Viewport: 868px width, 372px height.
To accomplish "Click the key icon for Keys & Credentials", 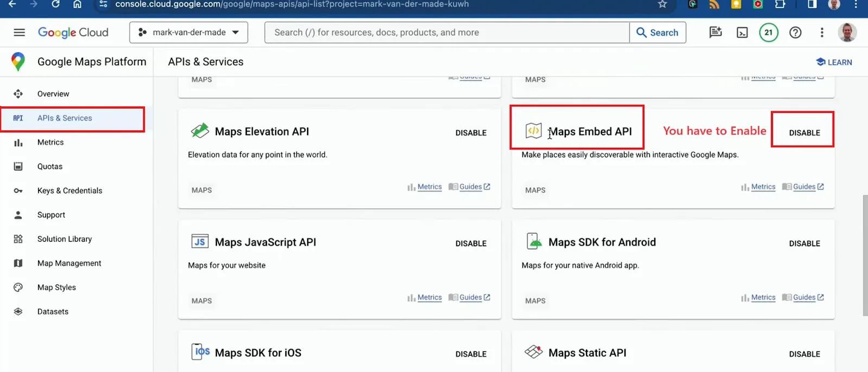I will pos(18,191).
